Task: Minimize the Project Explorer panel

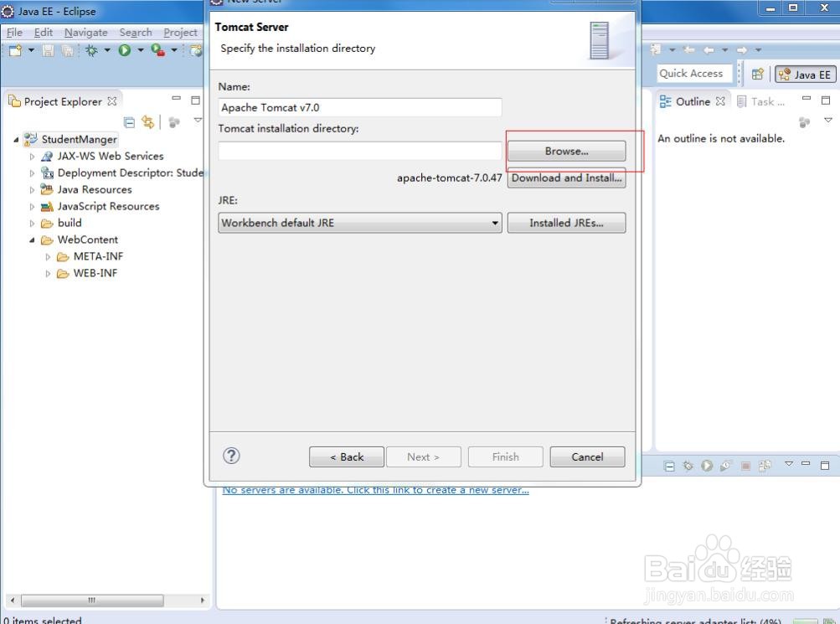Action: tap(176, 99)
